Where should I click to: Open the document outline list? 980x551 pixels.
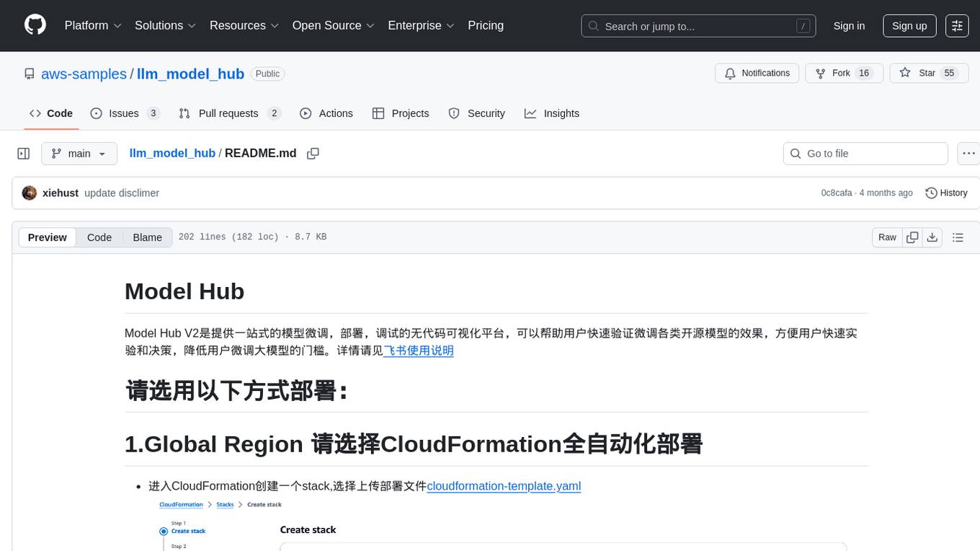point(958,237)
